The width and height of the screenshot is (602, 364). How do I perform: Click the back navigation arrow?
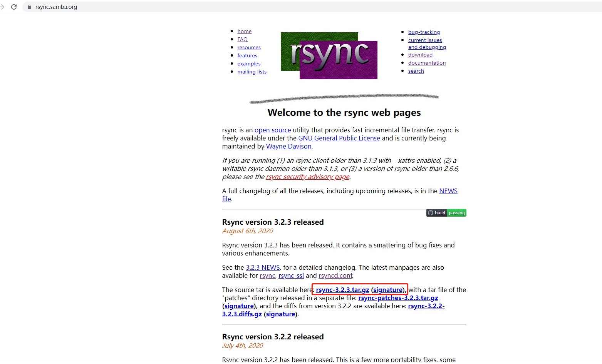(x=3, y=7)
